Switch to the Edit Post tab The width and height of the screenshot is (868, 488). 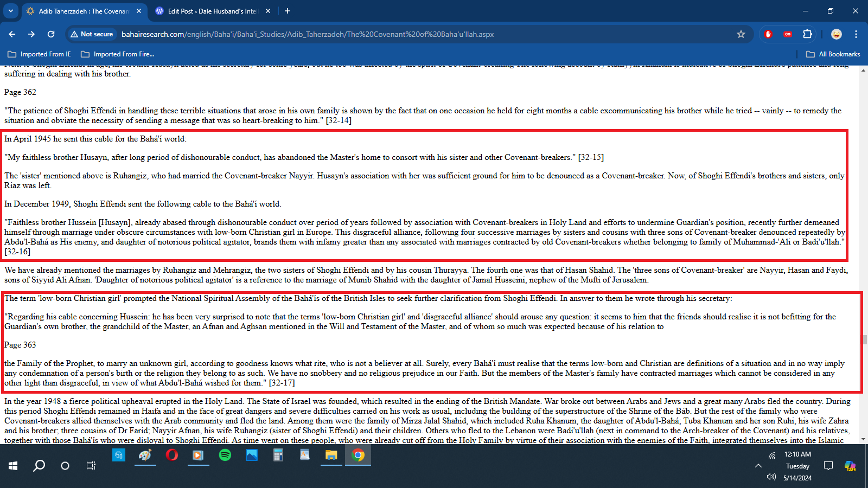coord(212,11)
